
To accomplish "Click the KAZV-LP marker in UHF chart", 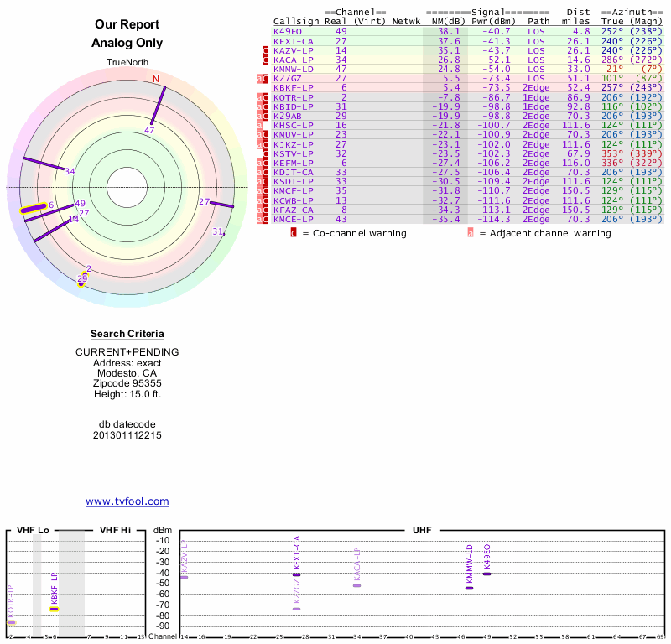I will click(184, 577).
